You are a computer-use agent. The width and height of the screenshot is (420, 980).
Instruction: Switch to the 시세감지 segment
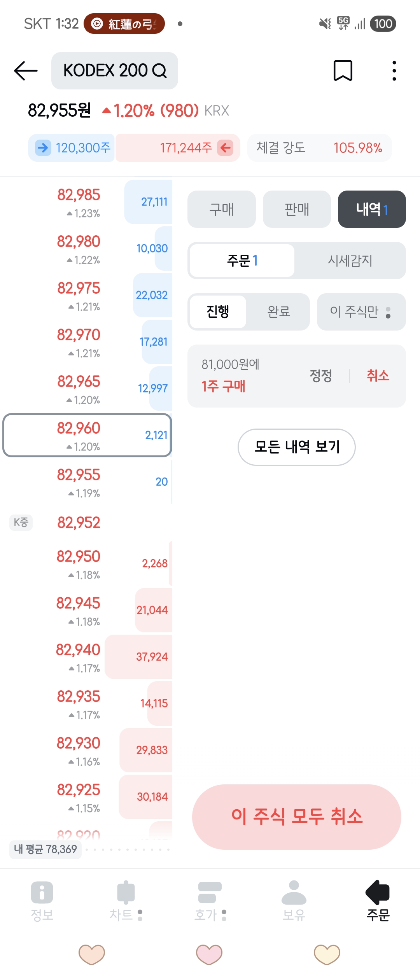pyautogui.click(x=350, y=261)
